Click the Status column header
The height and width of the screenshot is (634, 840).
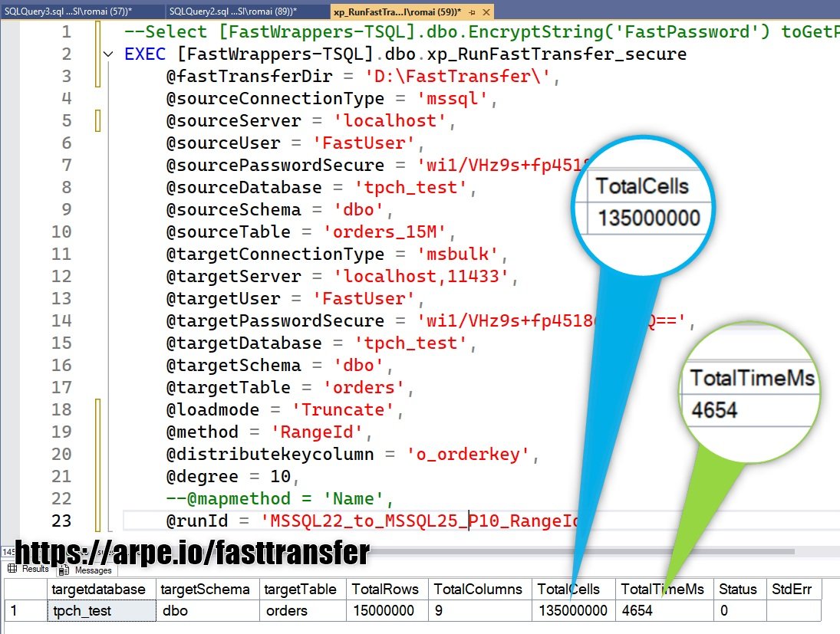point(740,589)
